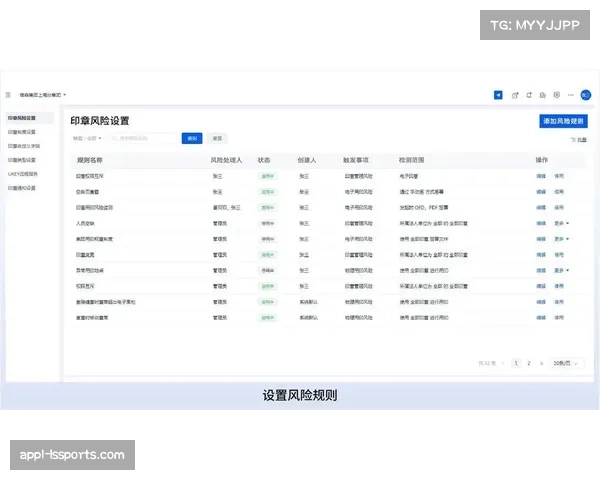Click the edit/compose icon in top bar
Screen dimensions: 600x480
point(515,95)
